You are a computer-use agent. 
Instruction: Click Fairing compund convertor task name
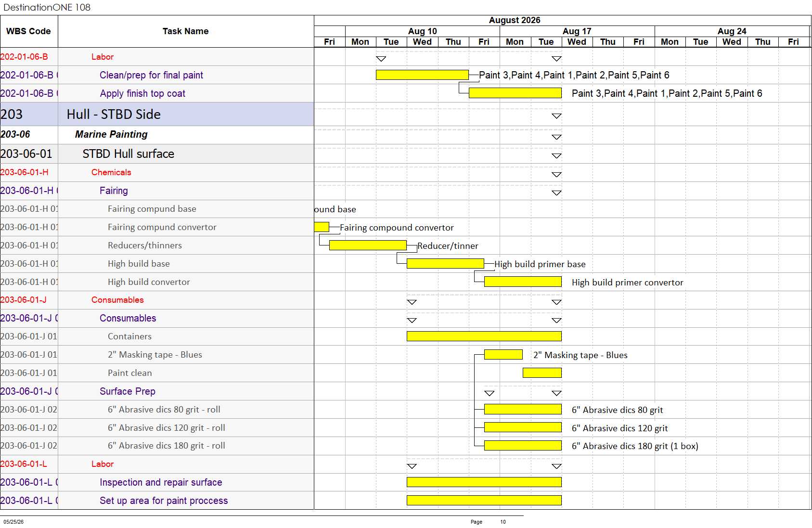coord(162,227)
